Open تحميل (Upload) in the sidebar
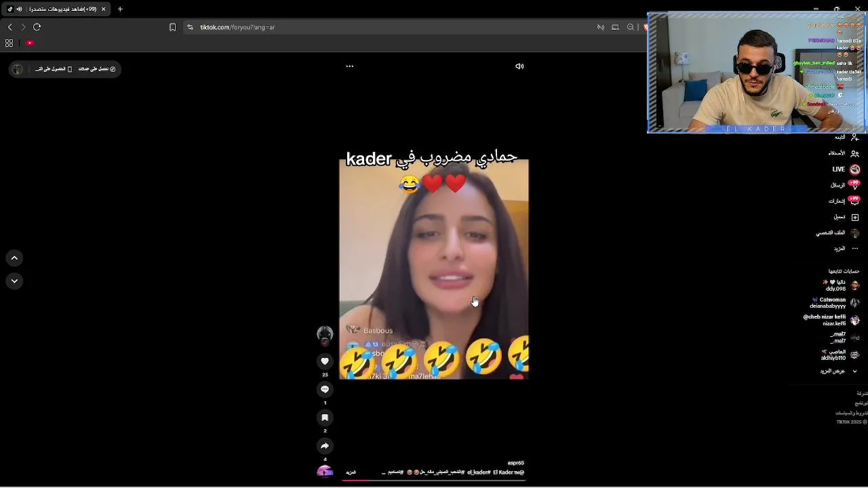 pyautogui.click(x=846, y=217)
